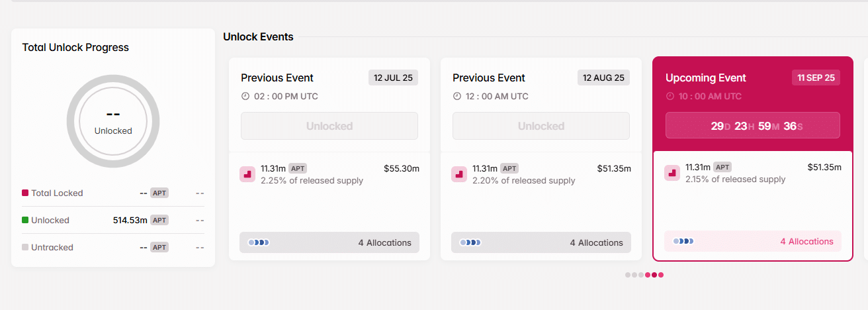Click Previous Event title of 12 AUG 25 card
This screenshot has width=868, height=310.
coord(489,77)
